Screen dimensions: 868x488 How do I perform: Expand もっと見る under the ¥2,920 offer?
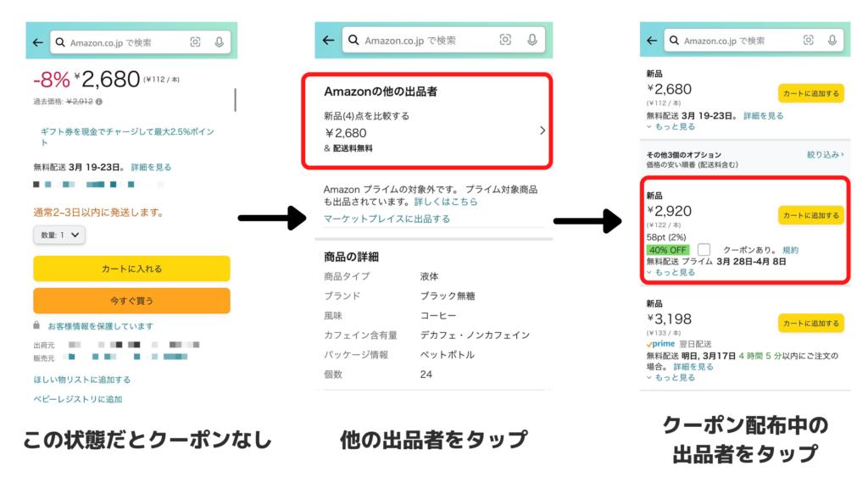tap(671, 272)
